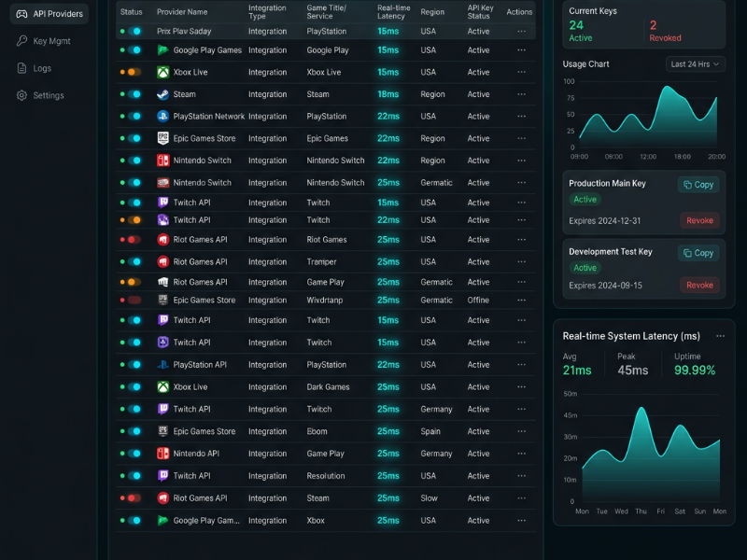Open the API Providers sidebar item

(49, 14)
